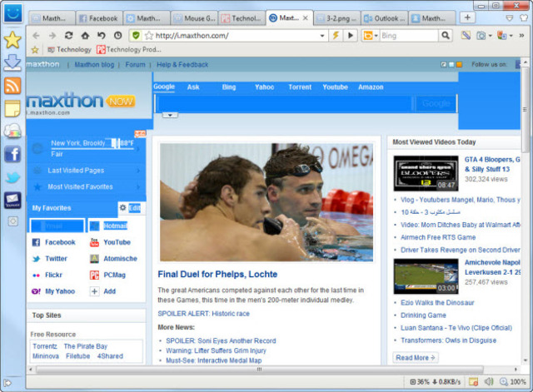The width and height of the screenshot is (533, 392).
Task: Open the Help & Feedback link
Action: pos(182,65)
